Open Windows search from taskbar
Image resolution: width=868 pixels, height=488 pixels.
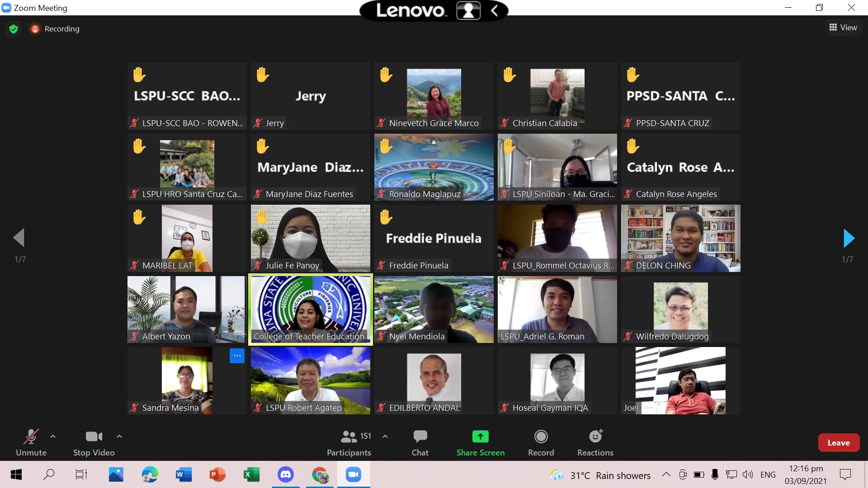click(49, 474)
